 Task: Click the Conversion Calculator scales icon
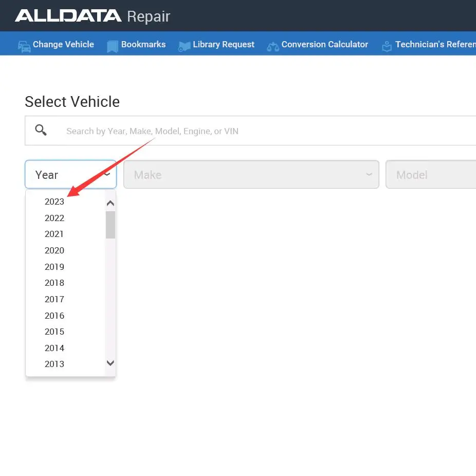coord(272,47)
